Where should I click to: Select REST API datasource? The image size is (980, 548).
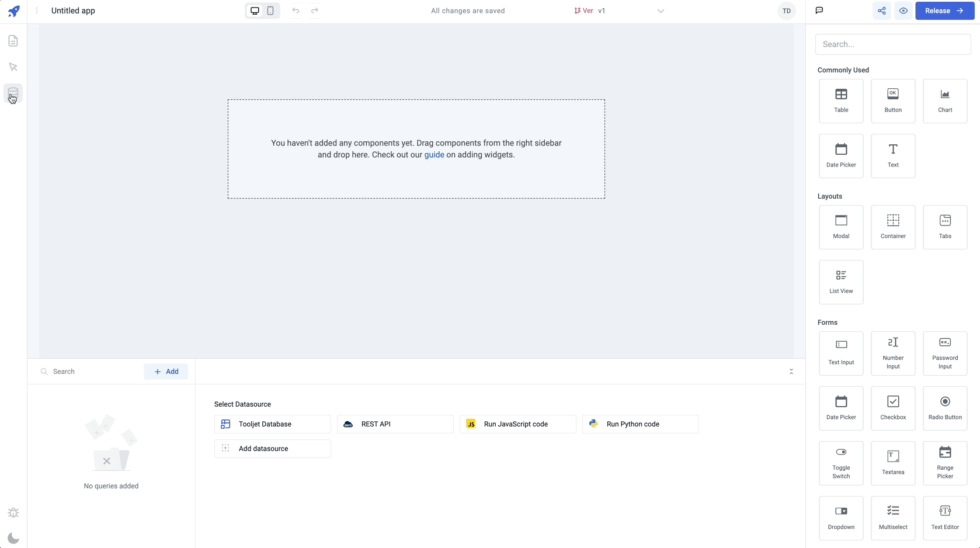(x=395, y=424)
